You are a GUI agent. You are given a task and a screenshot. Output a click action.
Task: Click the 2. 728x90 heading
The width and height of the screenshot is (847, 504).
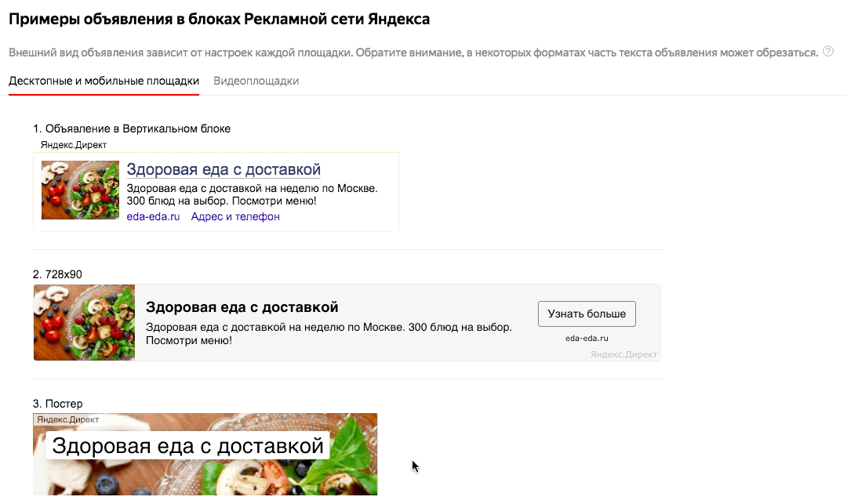[x=57, y=274]
